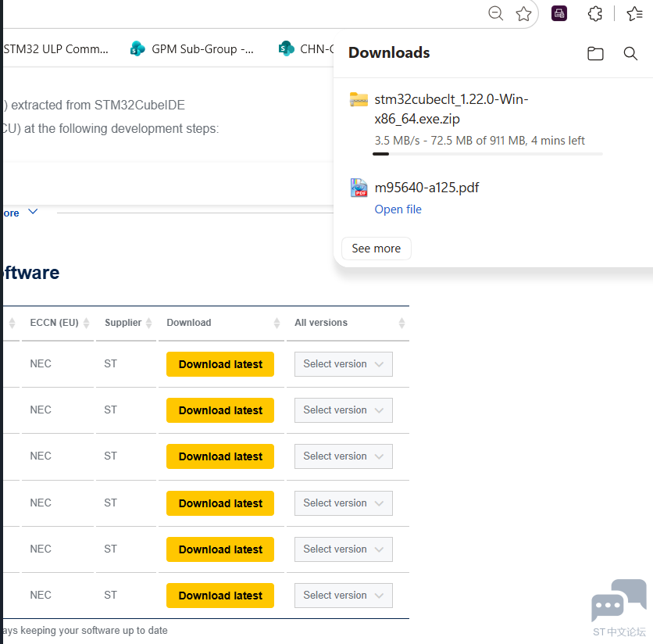Open downloads folder icon in Downloads panel

[x=595, y=53]
